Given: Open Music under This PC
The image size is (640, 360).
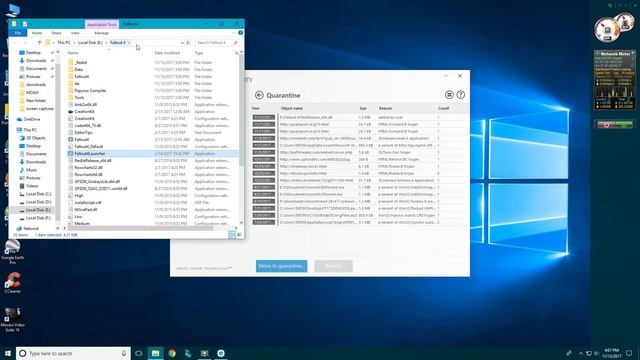Looking at the screenshot, I should (x=31, y=170).
